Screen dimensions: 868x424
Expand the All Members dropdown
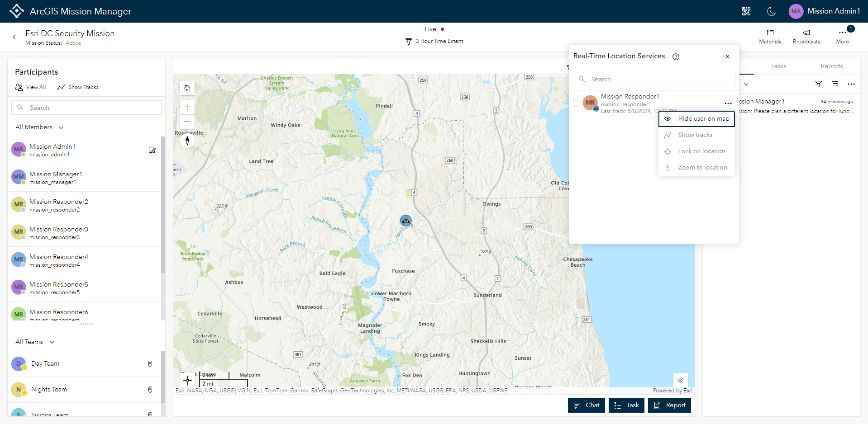39,127
